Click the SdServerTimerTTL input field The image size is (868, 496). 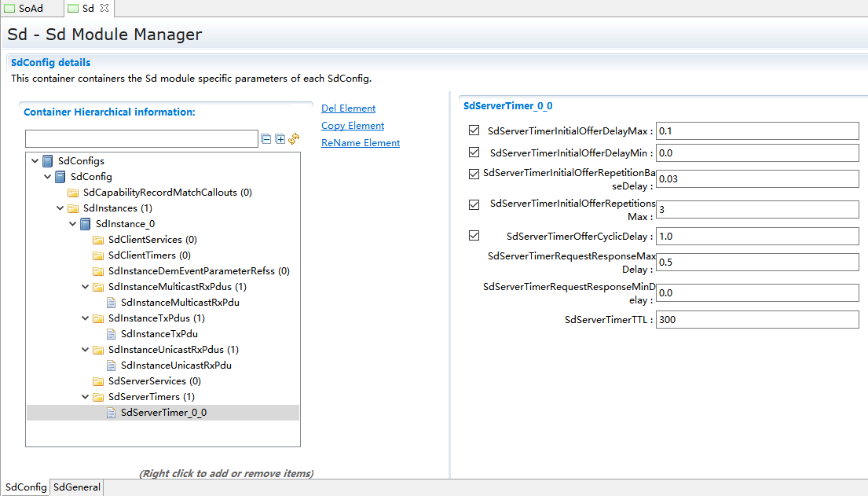click(756, 320)
